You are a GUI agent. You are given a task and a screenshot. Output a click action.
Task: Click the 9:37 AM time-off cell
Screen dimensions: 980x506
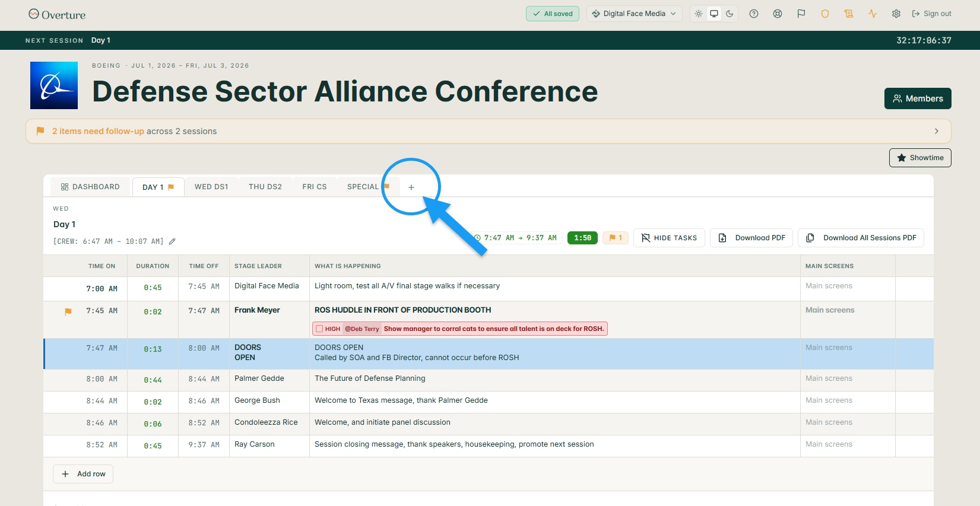click(x=204, y=445)
